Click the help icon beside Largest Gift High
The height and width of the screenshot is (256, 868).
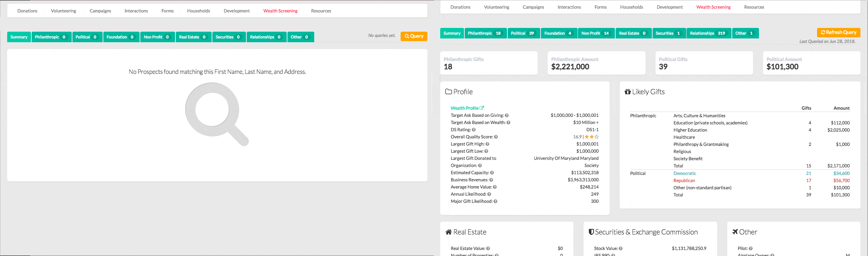click(487, 144)
